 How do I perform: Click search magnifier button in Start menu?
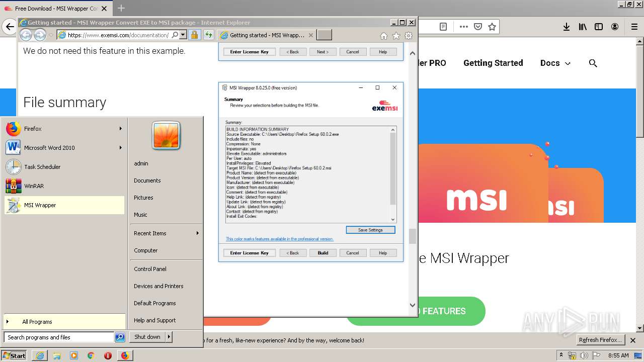pos(120,337)
